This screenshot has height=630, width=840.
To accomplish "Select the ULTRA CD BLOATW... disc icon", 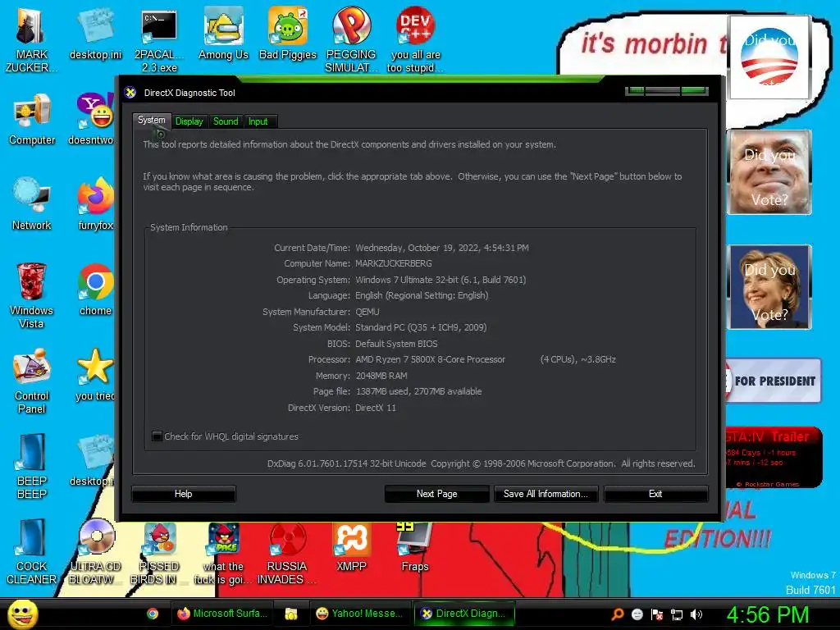I will coord(95,552).
